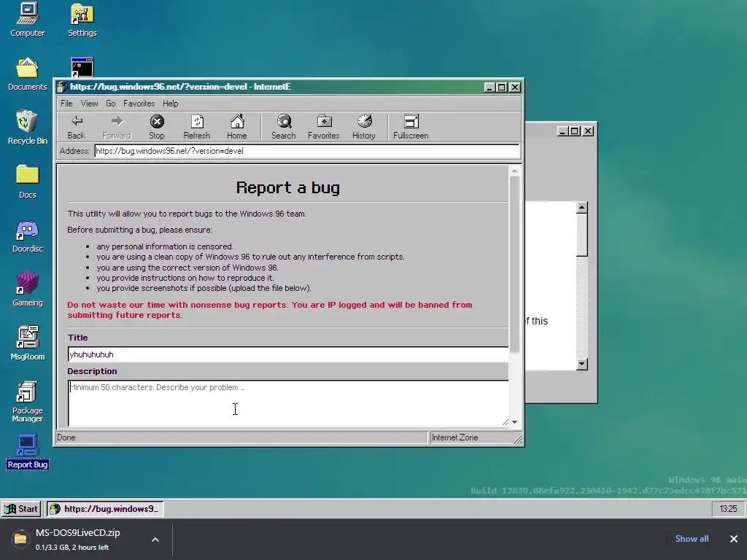Select the MsgRoom desktop icon
This screenshot has width=747, height=560.
coord(28,343)
